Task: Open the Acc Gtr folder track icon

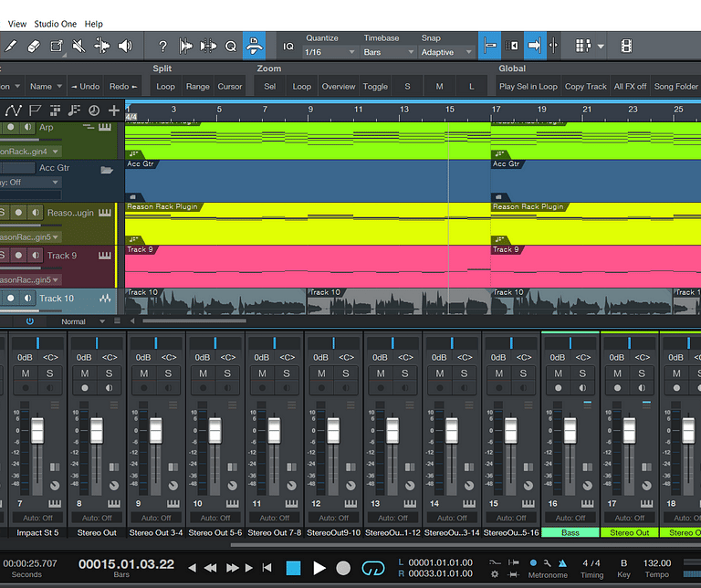Action: pyautogui.click(x=107, y=169)
